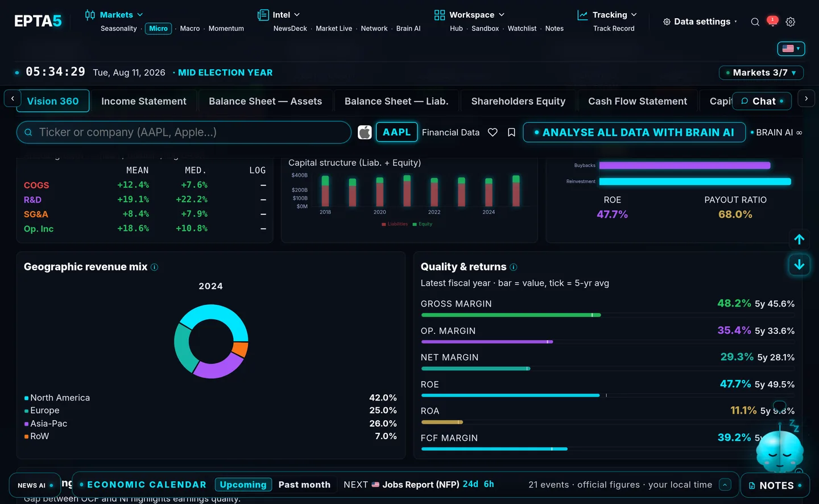The height and width of the screenshot is (504, 819).
Task: Click the sleeping Brain AI mascot
Action: [779, 451]
